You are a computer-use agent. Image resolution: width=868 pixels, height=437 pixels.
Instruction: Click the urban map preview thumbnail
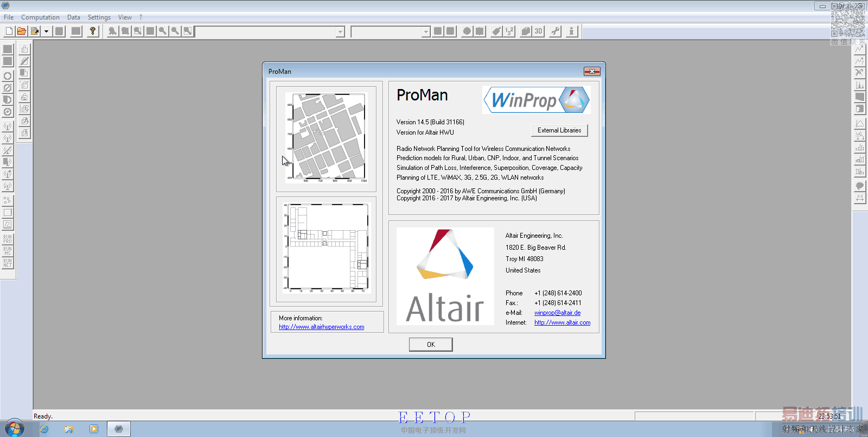(326, 138)
